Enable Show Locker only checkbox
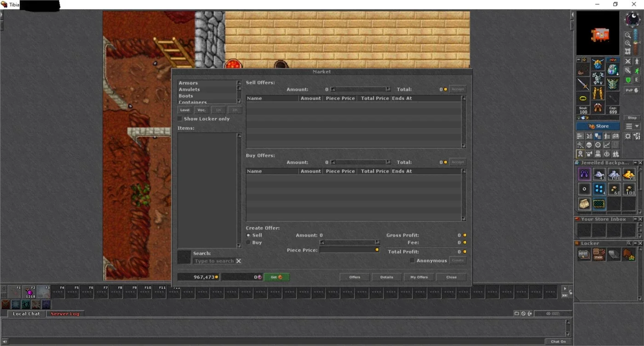Viewport: 644px width, 346px height. tap(180, 119)
